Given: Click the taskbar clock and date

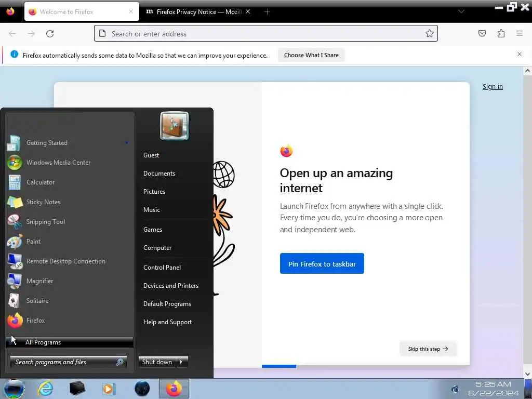Looking at the screenshot, I should tap(493, 389).
